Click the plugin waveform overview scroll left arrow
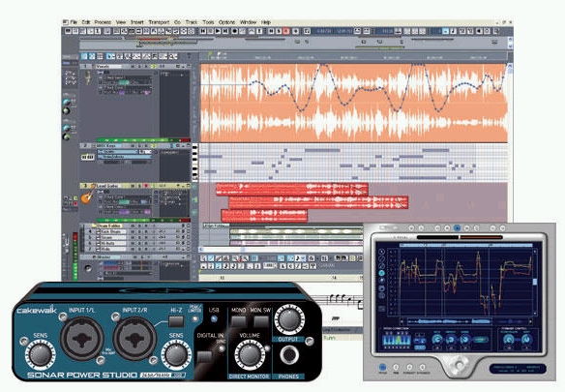565x392 pixels. tap(401, 320)
